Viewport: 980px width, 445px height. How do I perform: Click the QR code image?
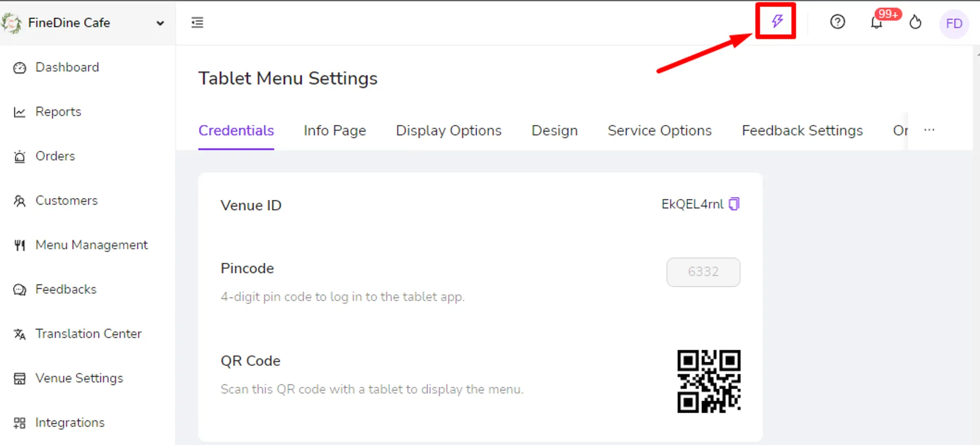[709, 381]
